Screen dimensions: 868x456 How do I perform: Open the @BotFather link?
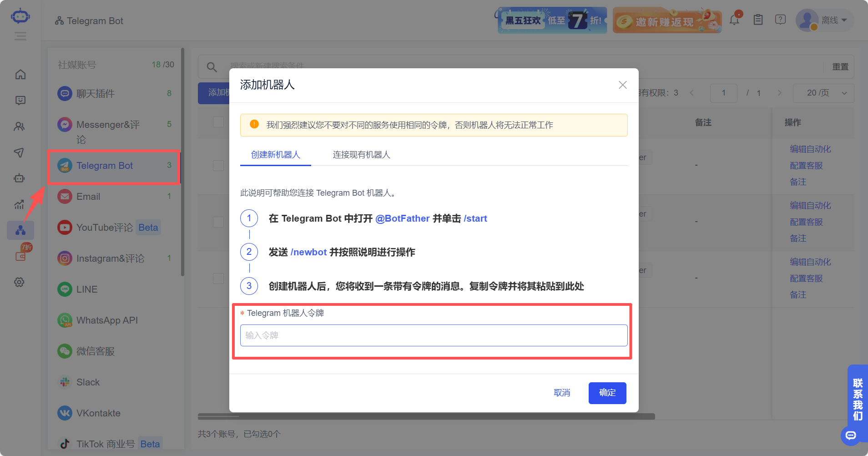point(403,218)
